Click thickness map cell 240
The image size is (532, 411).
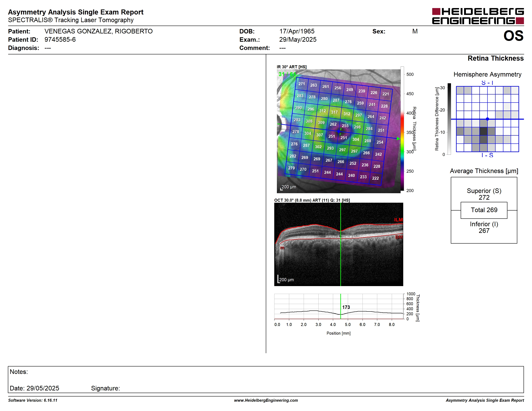pos(351,175)
